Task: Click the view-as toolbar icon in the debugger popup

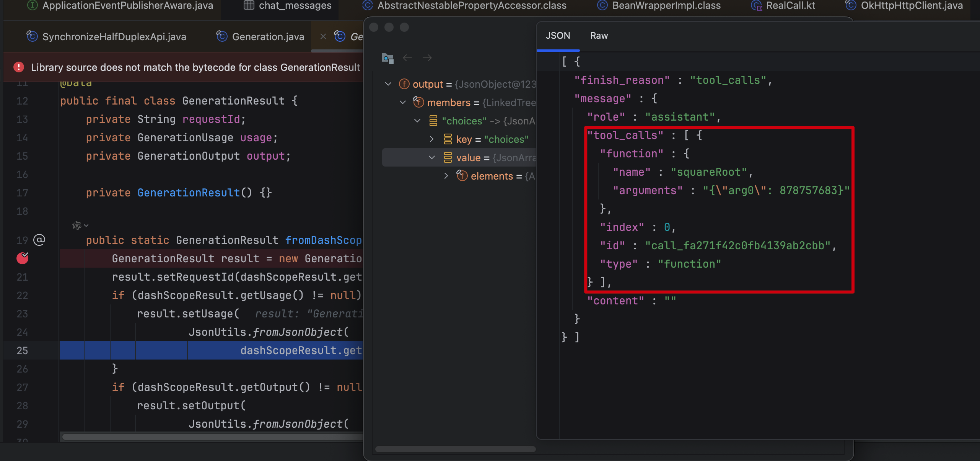Action: point(387,58)
